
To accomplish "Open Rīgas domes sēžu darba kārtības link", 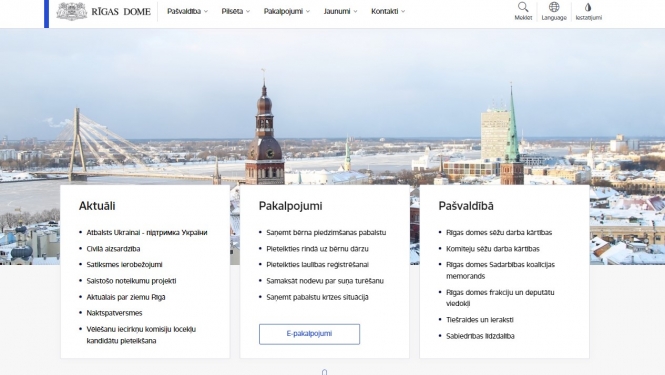I will click(499, 232).
